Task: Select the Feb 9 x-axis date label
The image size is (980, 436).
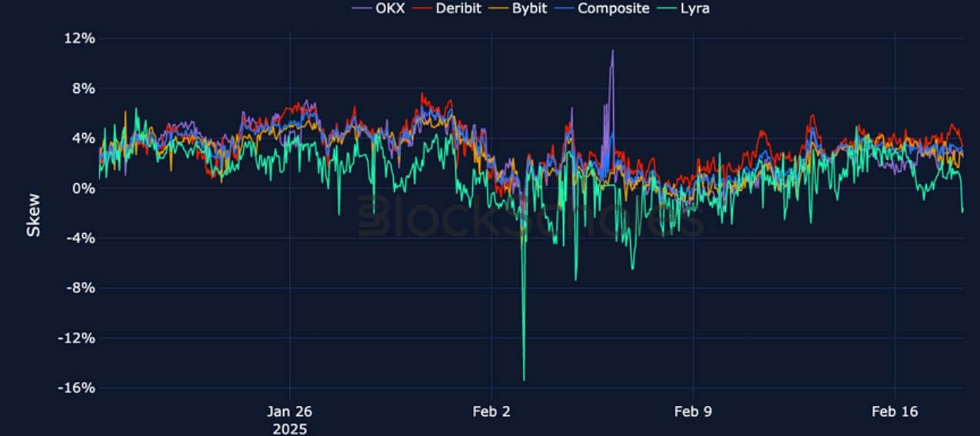Action: coord(692,411)
